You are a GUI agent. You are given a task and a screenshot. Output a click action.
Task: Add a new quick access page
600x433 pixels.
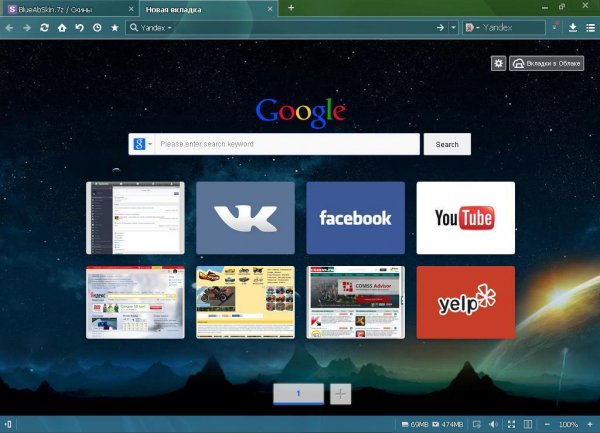click(340, 394)
